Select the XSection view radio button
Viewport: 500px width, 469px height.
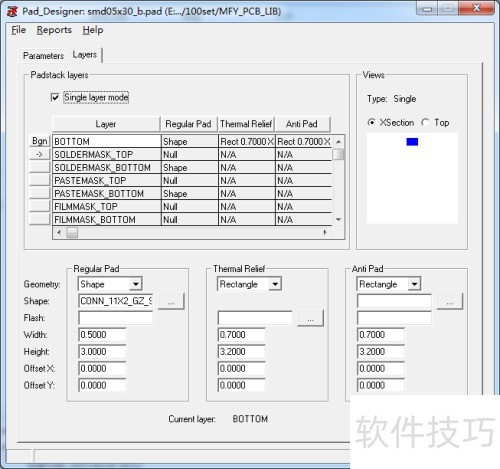pyautogui.click(x=371, y=122)
